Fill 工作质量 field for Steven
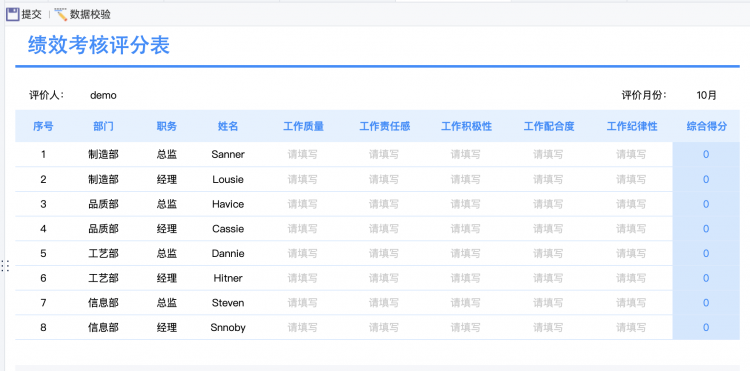Viewport: 750px width, 371px height. (x=303, y=303)
